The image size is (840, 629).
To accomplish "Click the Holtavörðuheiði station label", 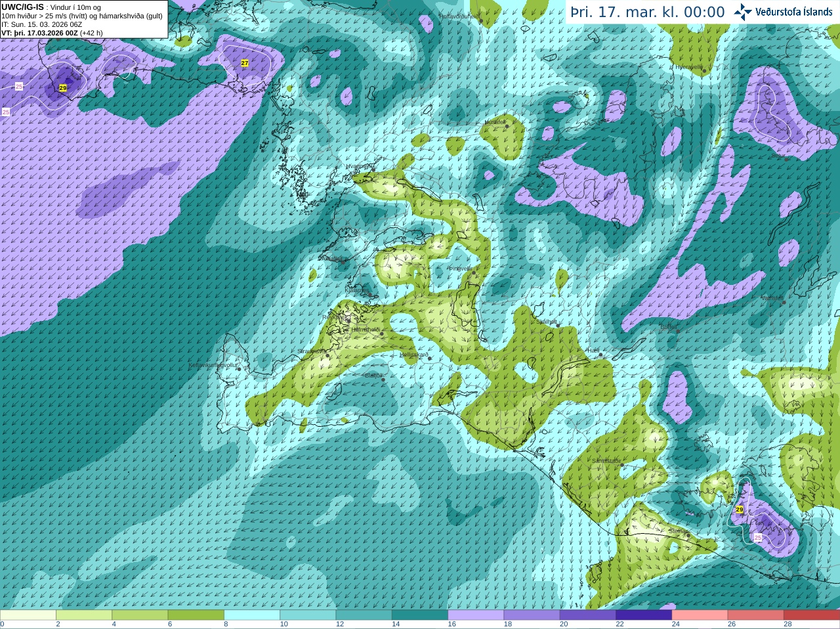I will (459, 16).
